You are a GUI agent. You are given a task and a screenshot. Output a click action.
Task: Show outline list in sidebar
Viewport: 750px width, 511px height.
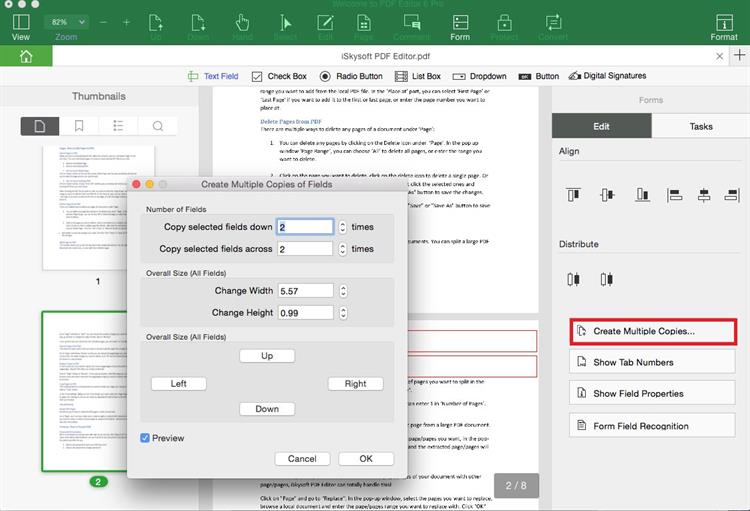point(118,126)
